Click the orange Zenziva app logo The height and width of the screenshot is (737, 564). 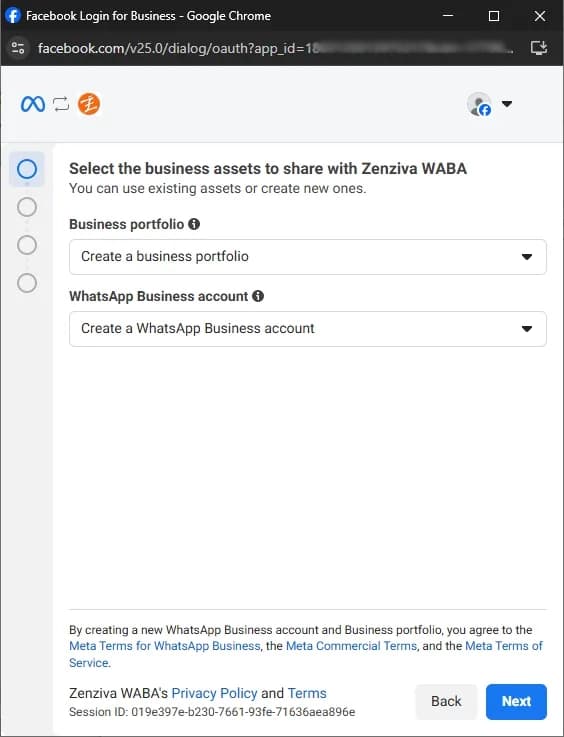click(x=89, y=104)
